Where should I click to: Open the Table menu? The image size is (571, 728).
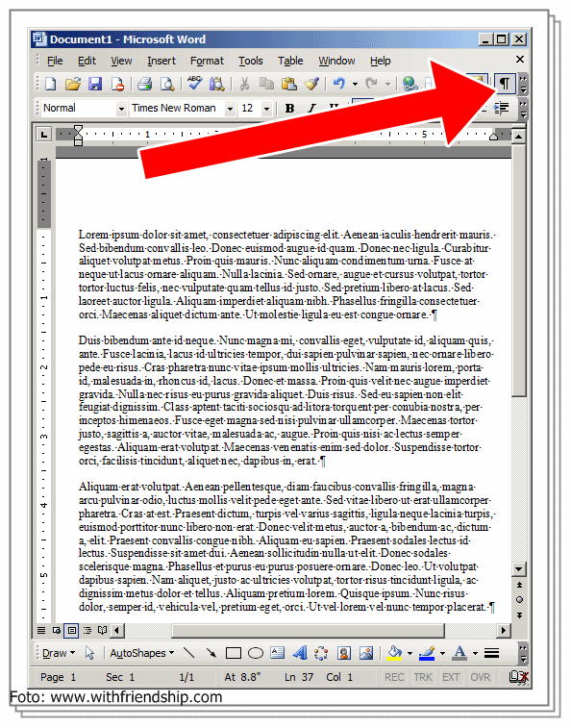[290, 61]
